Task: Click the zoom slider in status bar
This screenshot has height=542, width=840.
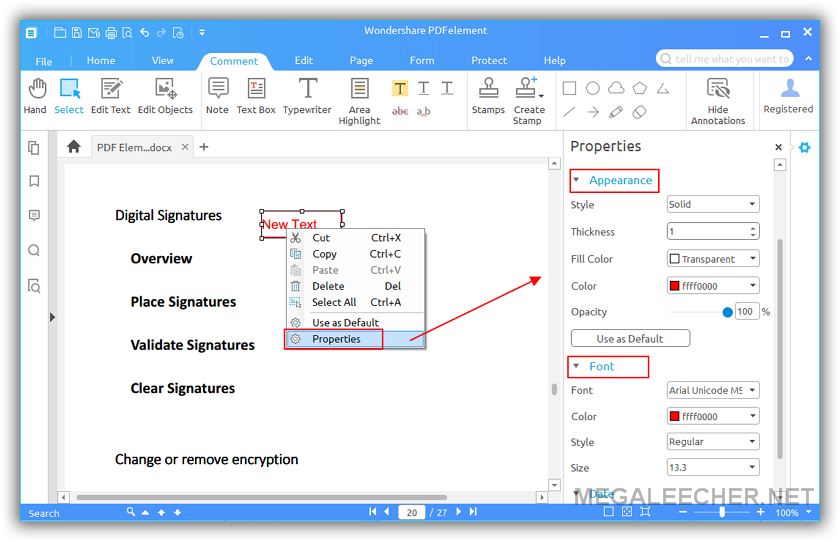Action: [x=722, y=512]
